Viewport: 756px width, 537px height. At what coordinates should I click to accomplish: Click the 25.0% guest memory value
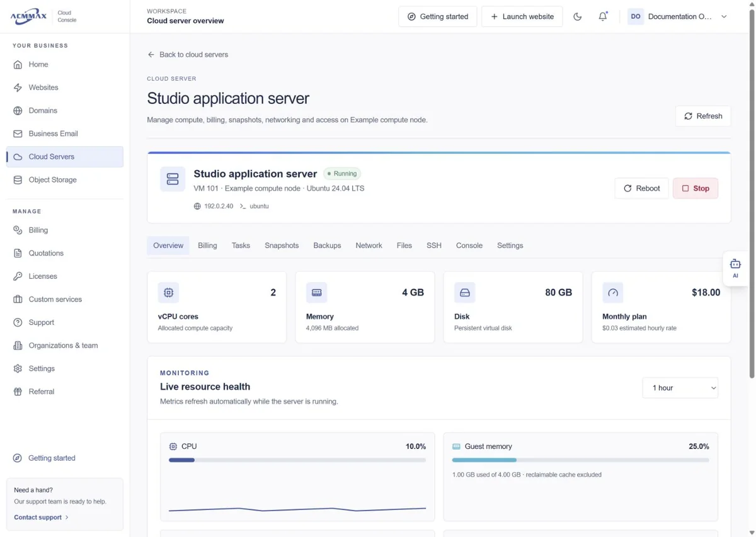pos(699,446)
